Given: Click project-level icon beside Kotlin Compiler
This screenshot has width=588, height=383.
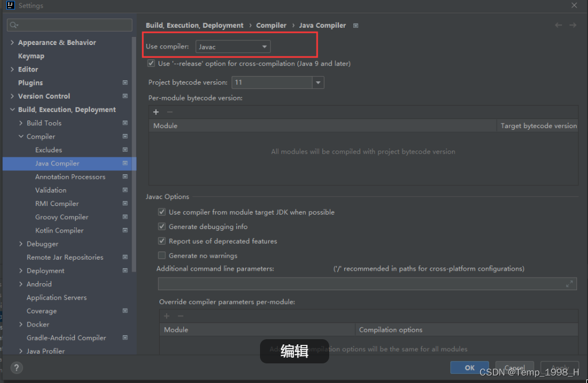Looking at the screenshot, I should pos(125,230).
